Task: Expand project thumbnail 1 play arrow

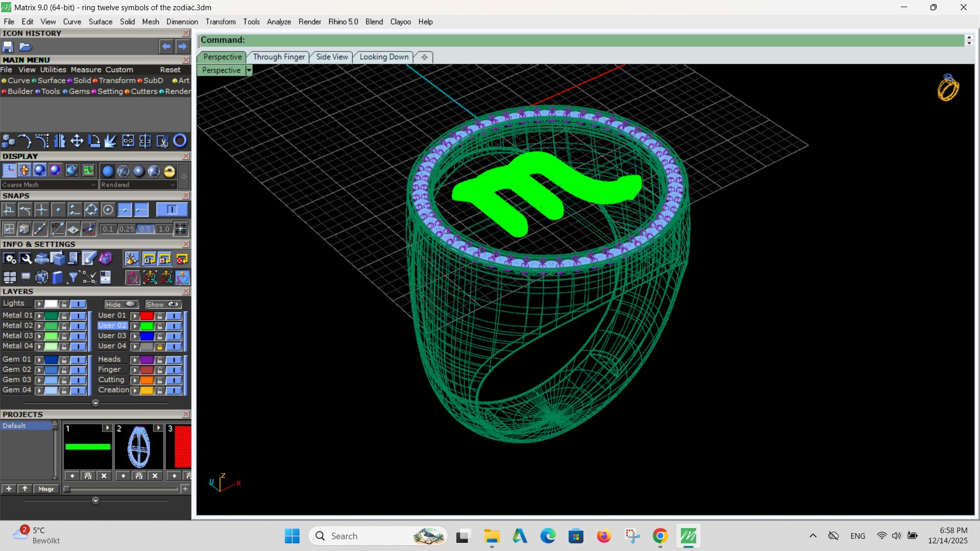Action: pyautogui.click(x=107, y=428)
